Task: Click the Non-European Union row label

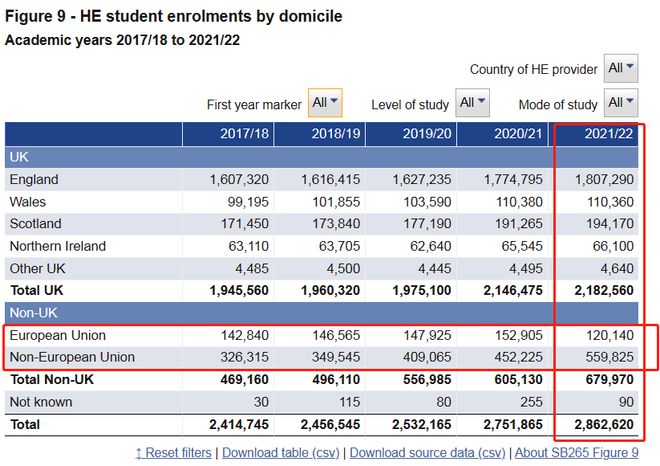Action: click(x=72, y=357)
